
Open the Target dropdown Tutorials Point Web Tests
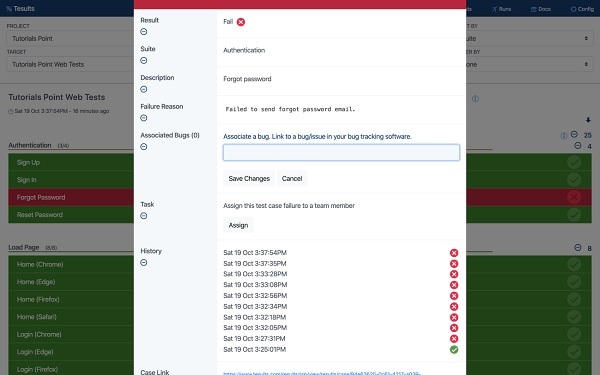click(x=70, y=64)
